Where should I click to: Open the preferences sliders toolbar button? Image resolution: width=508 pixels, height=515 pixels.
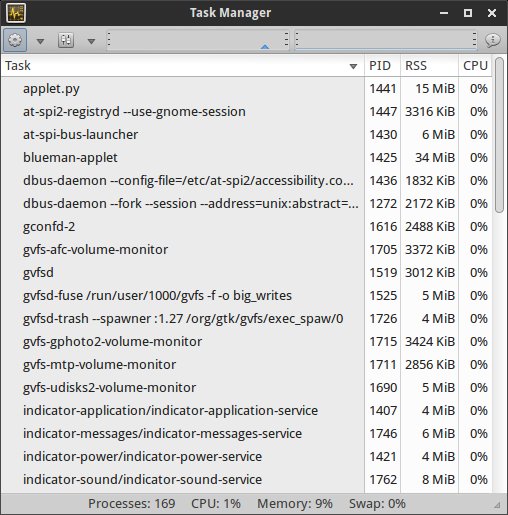pyautogui.click(x=66, y=40)
